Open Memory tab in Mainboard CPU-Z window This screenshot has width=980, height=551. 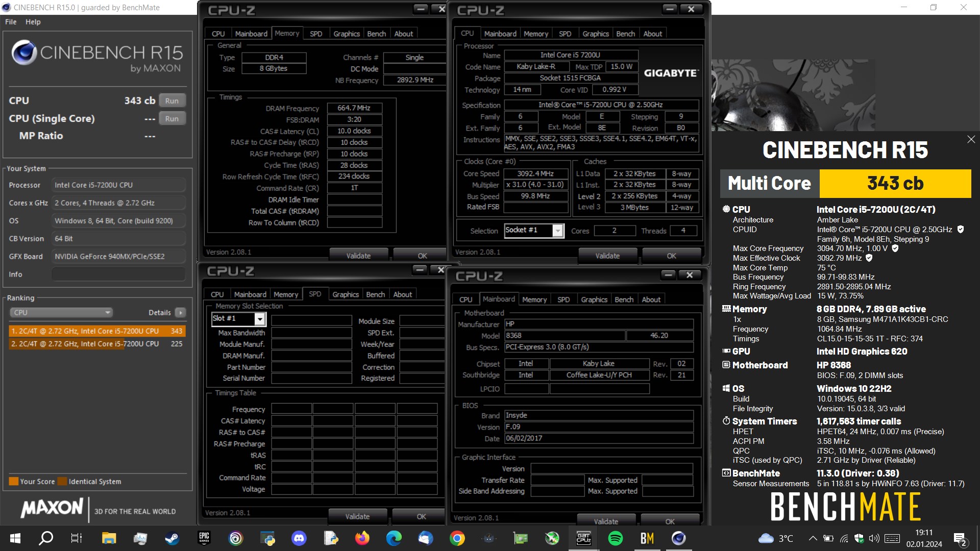(534, 299)
